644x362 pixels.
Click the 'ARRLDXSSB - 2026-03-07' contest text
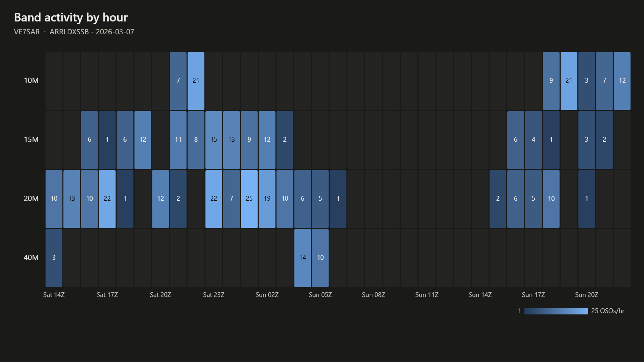coord(92,32)
